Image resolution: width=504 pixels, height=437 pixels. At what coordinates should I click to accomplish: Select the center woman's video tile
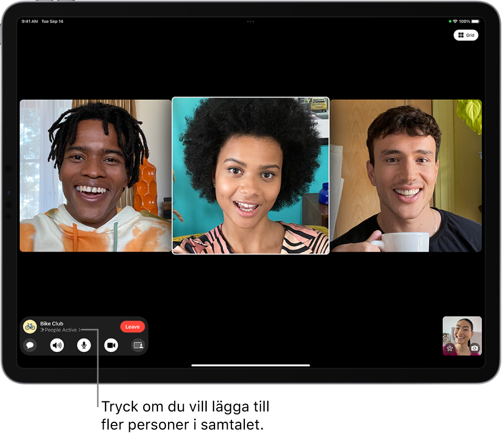point(252,176)
